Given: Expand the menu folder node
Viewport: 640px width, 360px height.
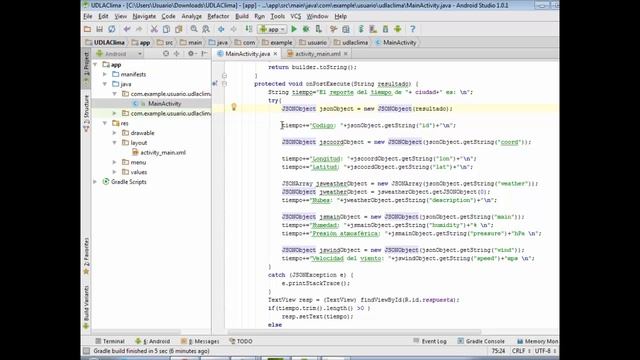Looking at the screenshot, I should (115, 162).
